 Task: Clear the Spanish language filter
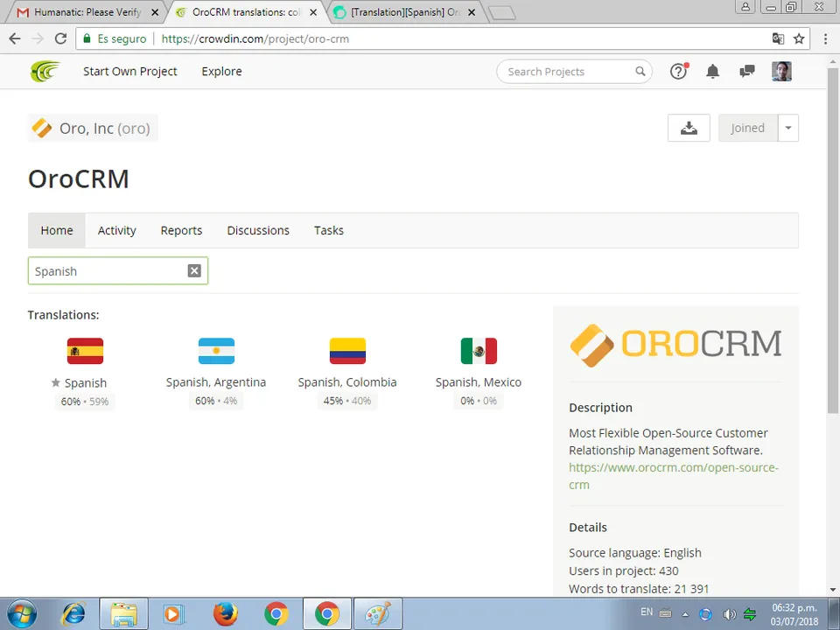194,271
